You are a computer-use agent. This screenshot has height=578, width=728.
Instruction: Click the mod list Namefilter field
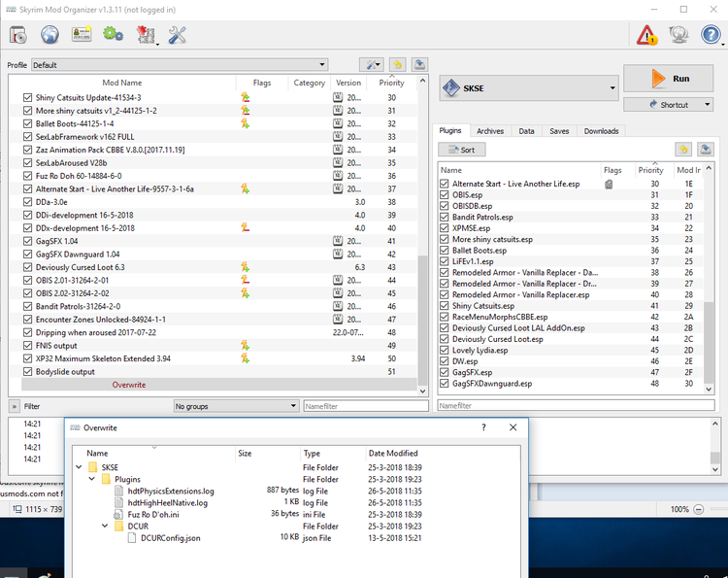366,406
